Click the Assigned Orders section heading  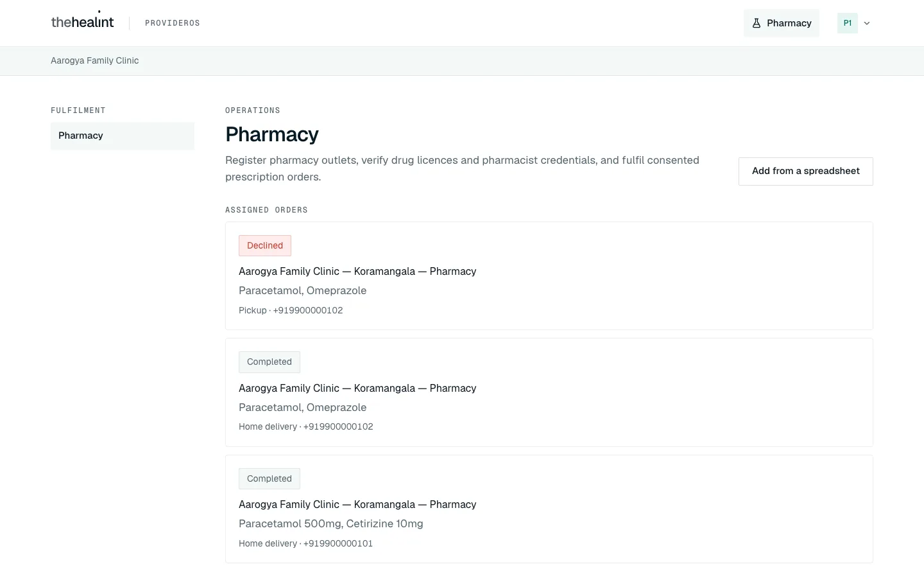coord(266,210)
